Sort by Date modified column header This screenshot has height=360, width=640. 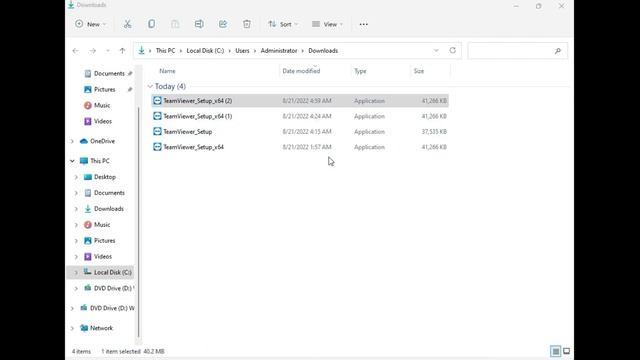(x=301, y=71)
